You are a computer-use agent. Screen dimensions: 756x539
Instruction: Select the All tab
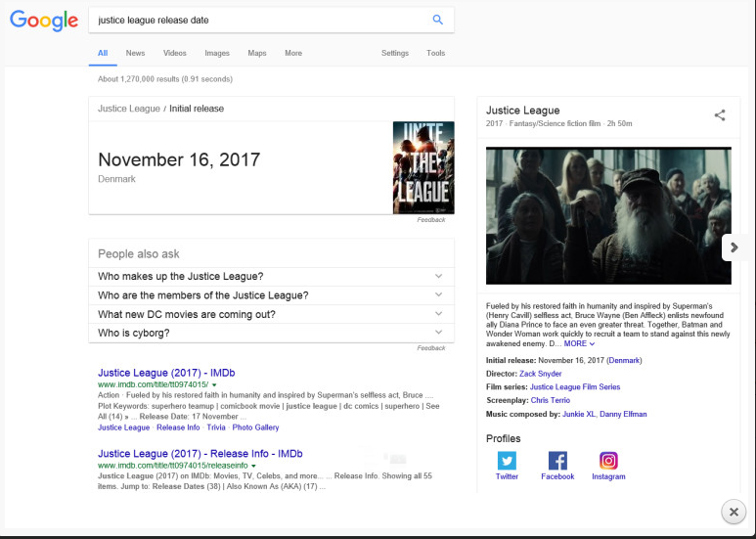[x=103, y=53]
